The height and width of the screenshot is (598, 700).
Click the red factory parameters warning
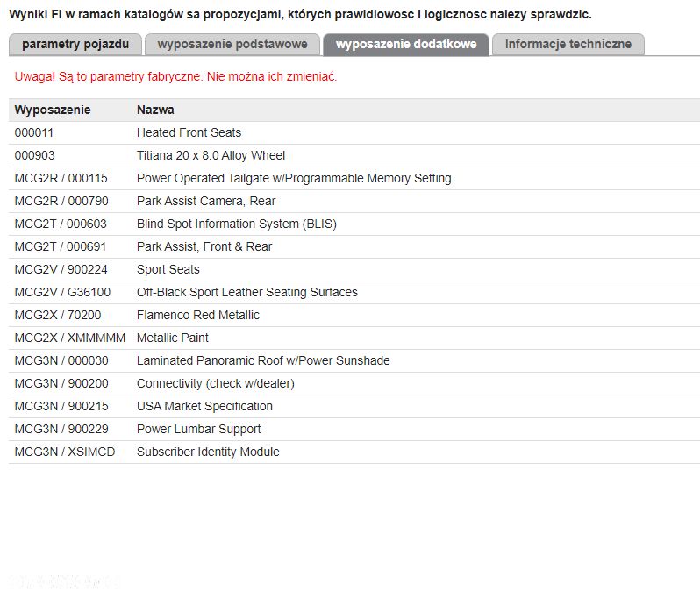(175, 76)
